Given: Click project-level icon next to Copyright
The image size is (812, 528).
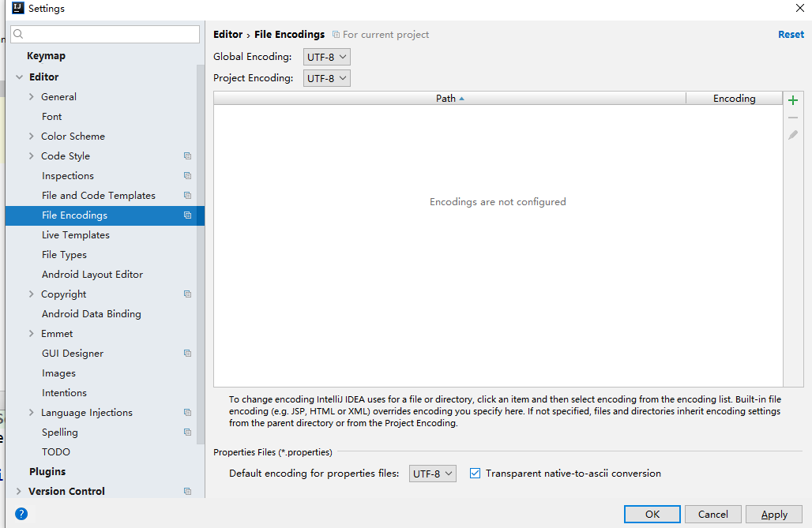Looking at the screenshot, I should [x=187, y=294].
